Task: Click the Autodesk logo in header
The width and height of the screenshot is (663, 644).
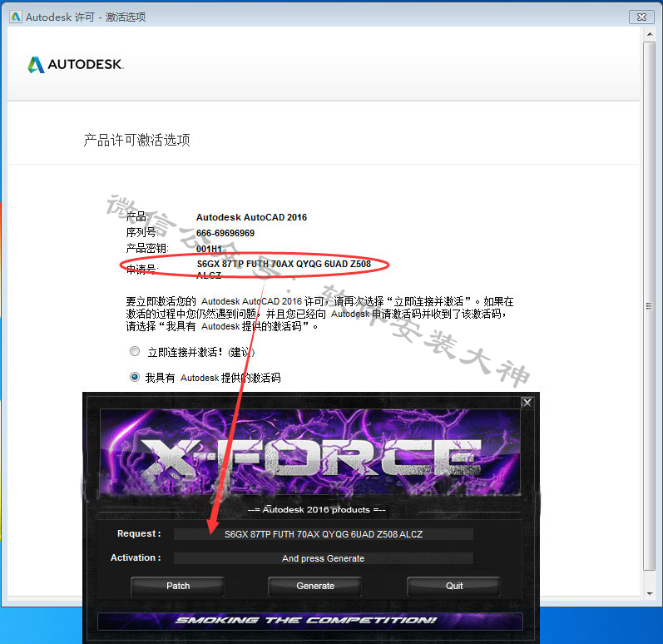Action: click(76, 65)
